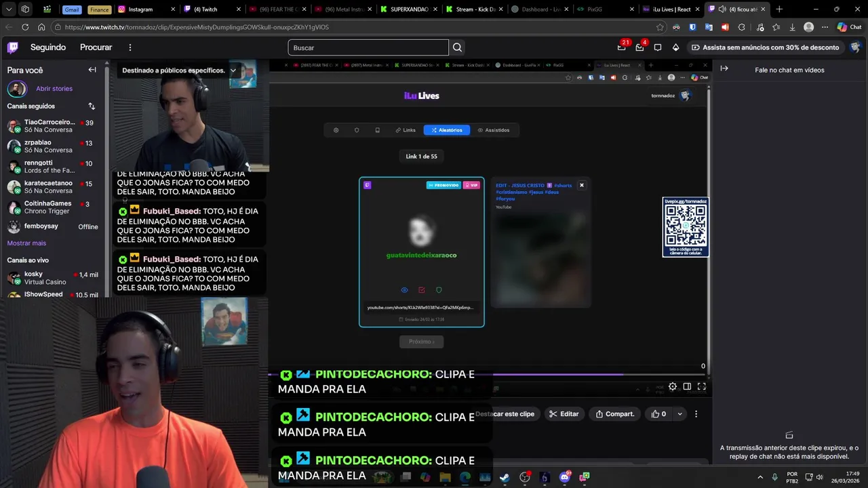
Task: Open the translate extension icon
Action: point(709,27)
